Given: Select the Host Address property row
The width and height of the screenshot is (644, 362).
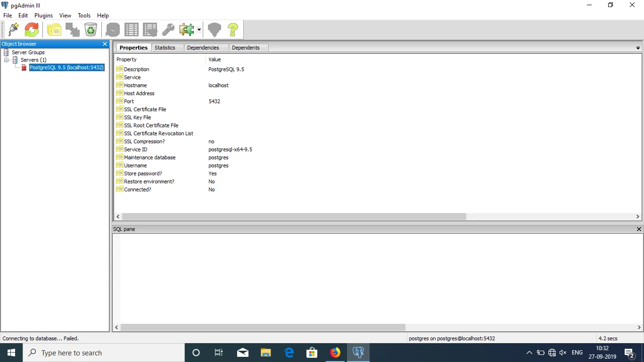Looking at the screenshot, I should (x=377, y=93).
